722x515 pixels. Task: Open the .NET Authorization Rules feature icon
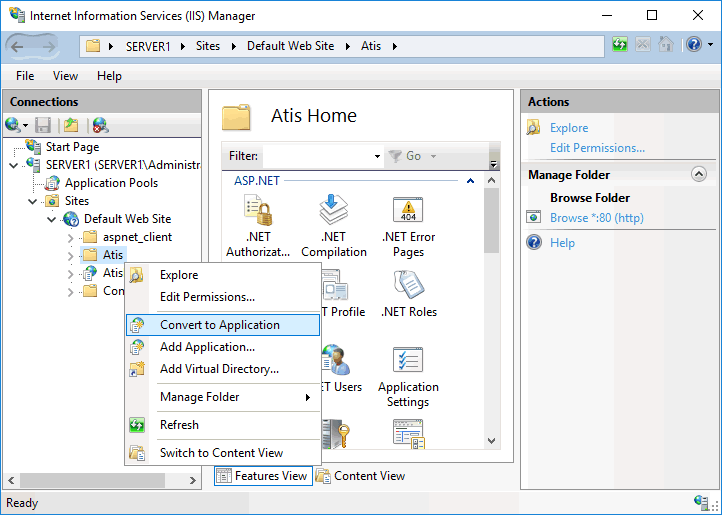pyautogui.click(x=258, y=210)
